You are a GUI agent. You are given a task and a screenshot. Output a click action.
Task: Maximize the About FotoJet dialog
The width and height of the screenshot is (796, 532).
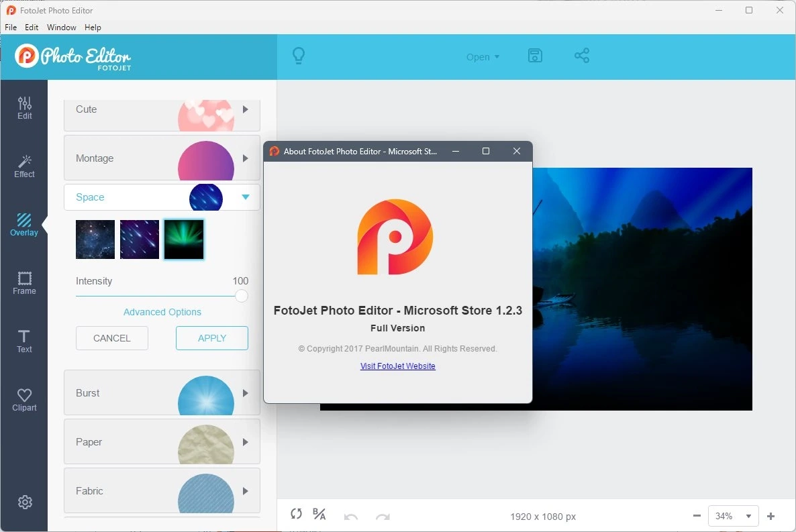[486, 151]
